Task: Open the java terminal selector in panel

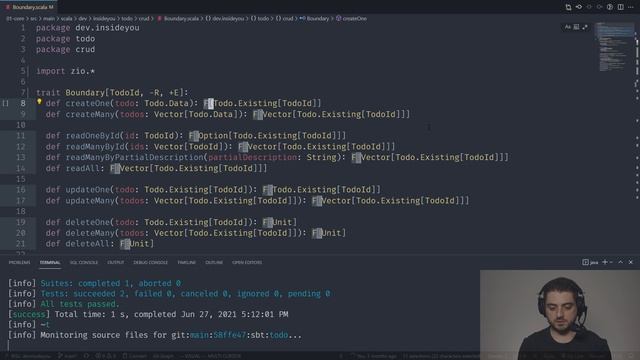Action: pos(590,262)
